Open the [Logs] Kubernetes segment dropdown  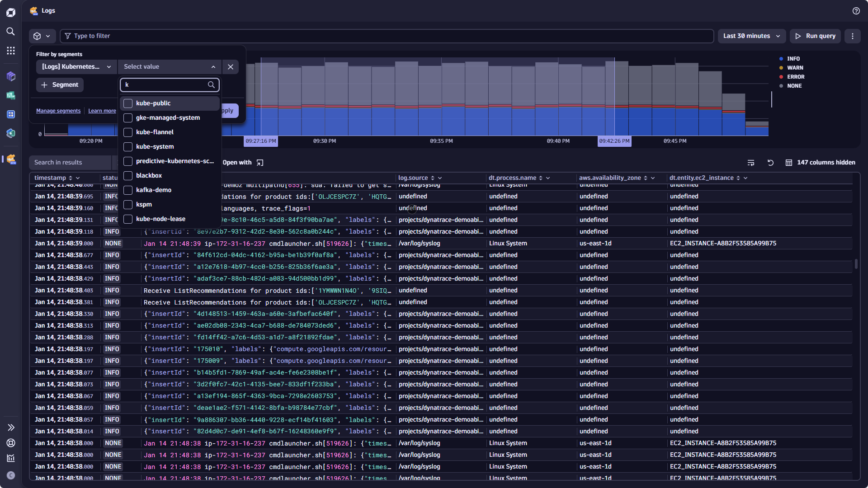(76, 66)
